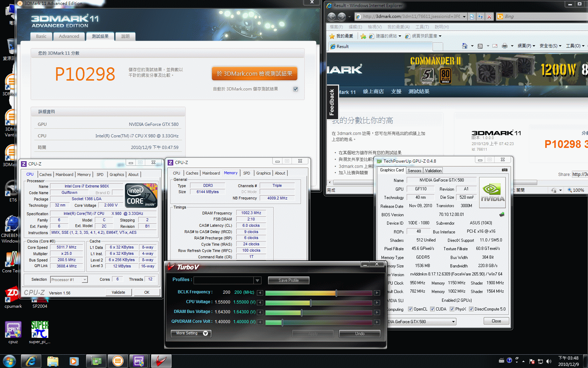Click Internet Explorer in the taskbar
The height and width of the screenshot is (368, 588).
31,361
